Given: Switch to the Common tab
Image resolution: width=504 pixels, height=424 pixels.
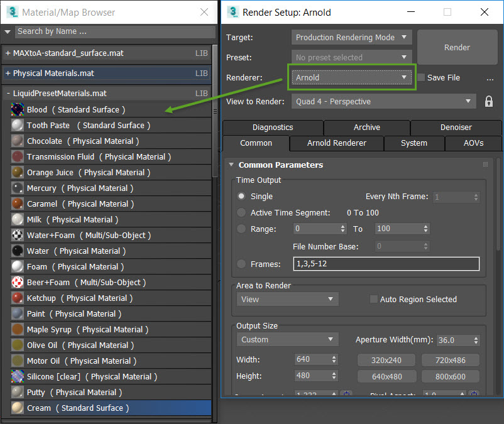Looking at the screenshot, I should click(x=256, y=143).
